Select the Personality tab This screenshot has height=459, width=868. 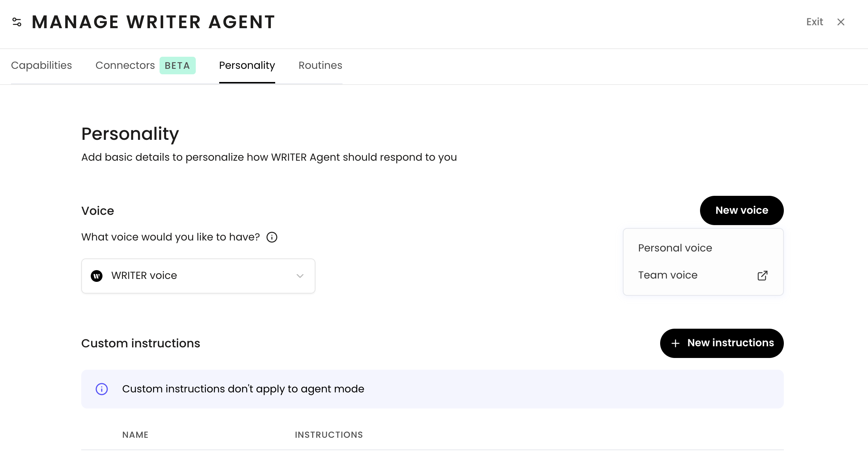(x=247, y=66)
